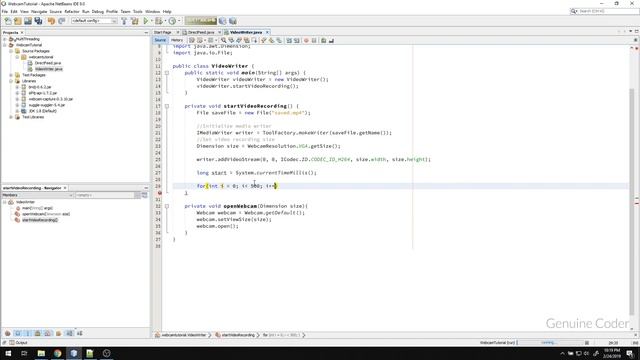Click the Clean and Build Project icon
Image resolution: width=640 pixels, height=360 pixels.
click(x=134, y=21)
